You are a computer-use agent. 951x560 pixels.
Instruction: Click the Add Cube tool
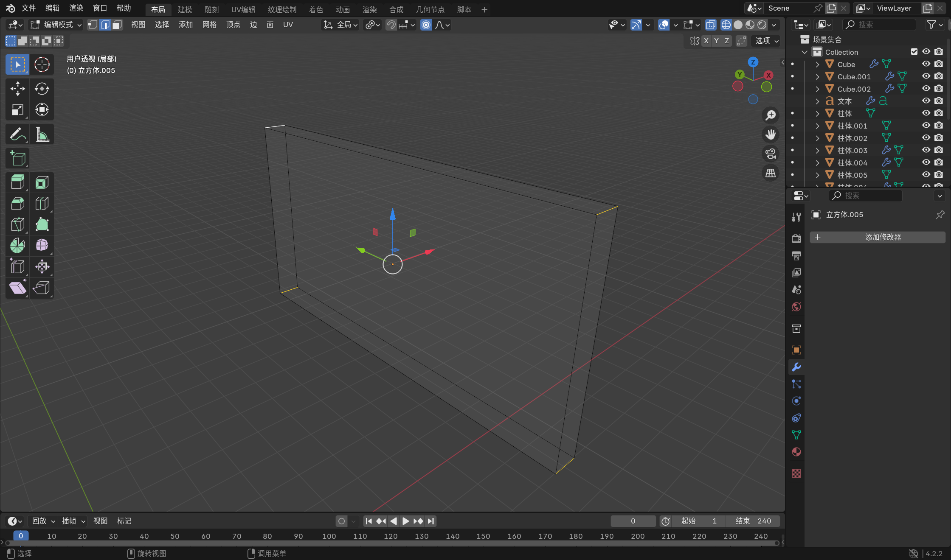[x=17, y=159]
